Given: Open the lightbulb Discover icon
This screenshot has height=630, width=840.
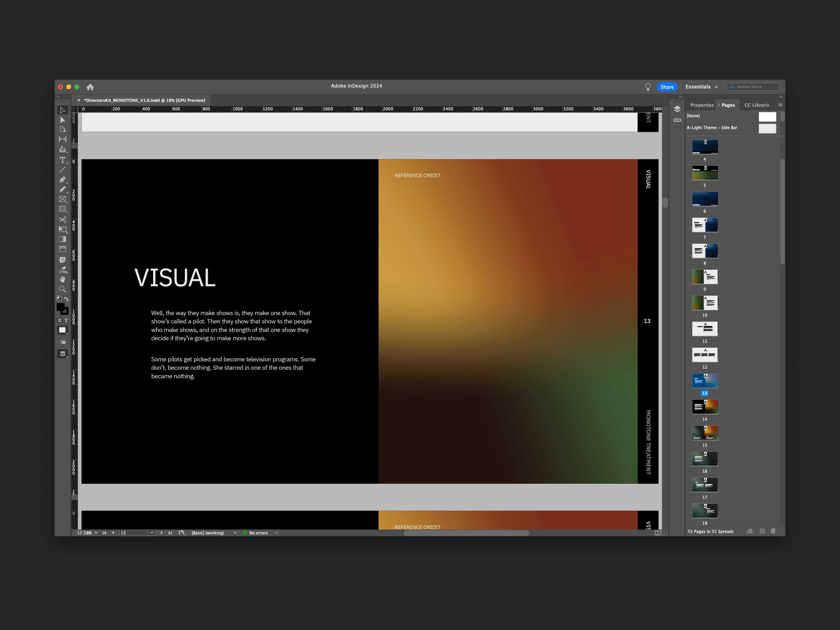Looking at the screenshot, I should [x=648, y=87].
